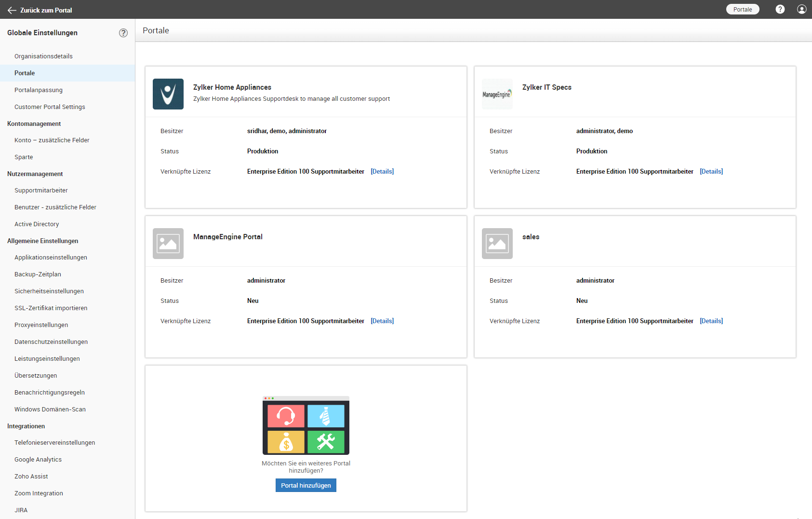Click sales portal title
This screenshot has height=519, width=812.
point(531,237)
